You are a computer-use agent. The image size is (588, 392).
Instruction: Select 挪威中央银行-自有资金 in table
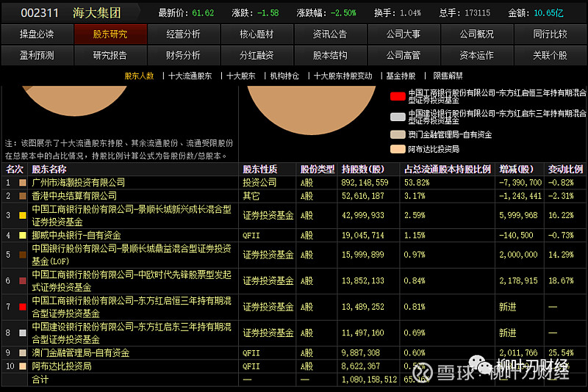tap(76, 235)
